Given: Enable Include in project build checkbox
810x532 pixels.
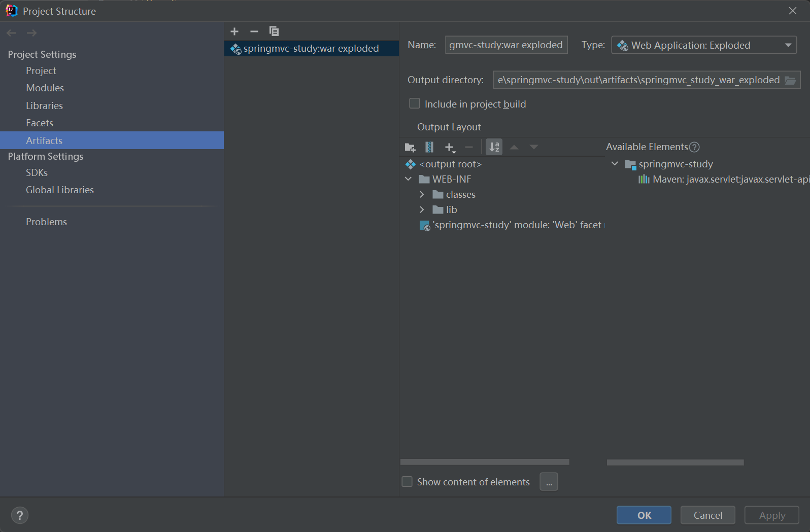Looking at the screenshot, I should 415,103.
